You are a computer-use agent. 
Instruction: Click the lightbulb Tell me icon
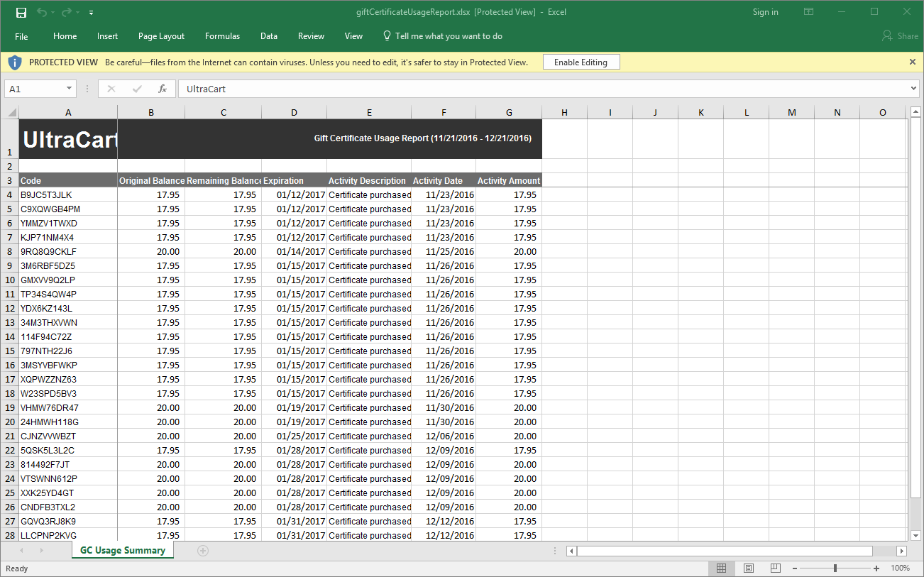coord(387,35)
